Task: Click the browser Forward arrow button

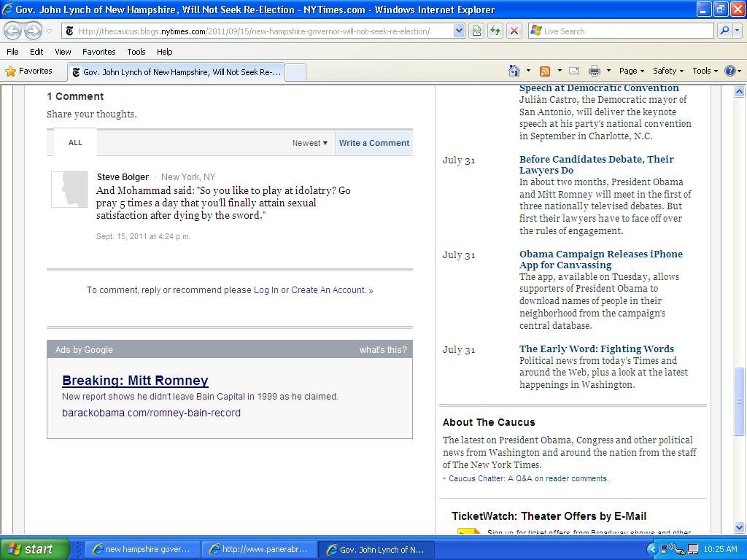Action: pyautogui.click(x=33, y=31)
